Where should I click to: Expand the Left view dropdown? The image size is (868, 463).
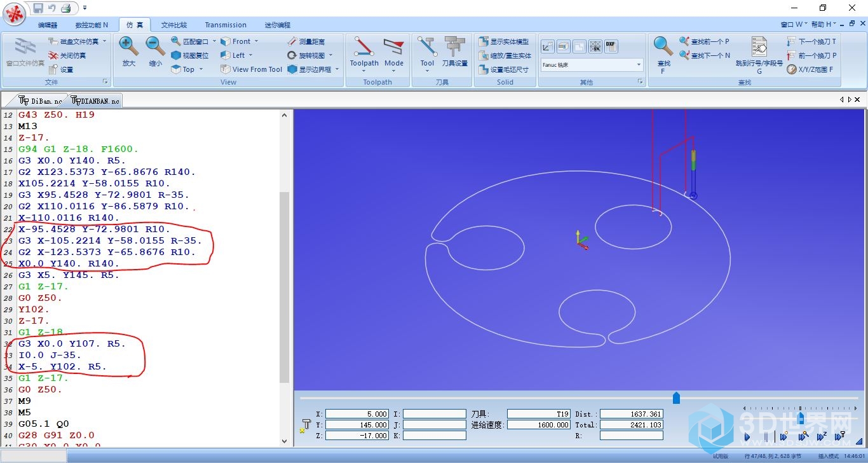(x=251, y=55)
